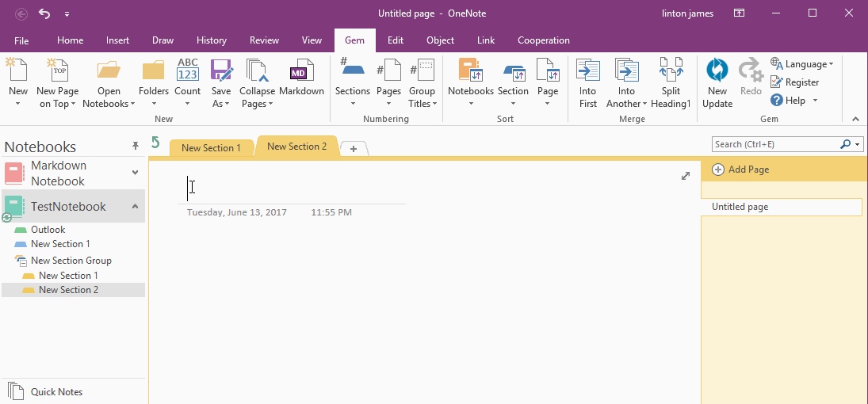Click the ABC 123 Count icon
Image resolution: width=868 pixels, height=404 pixels.
click(x=188, y=71)
